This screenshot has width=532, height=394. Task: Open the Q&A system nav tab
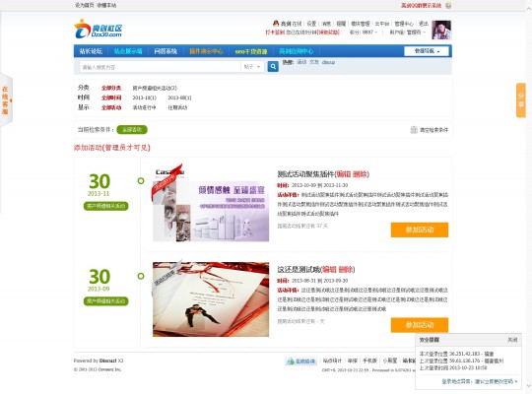click(x=166, y=51)
